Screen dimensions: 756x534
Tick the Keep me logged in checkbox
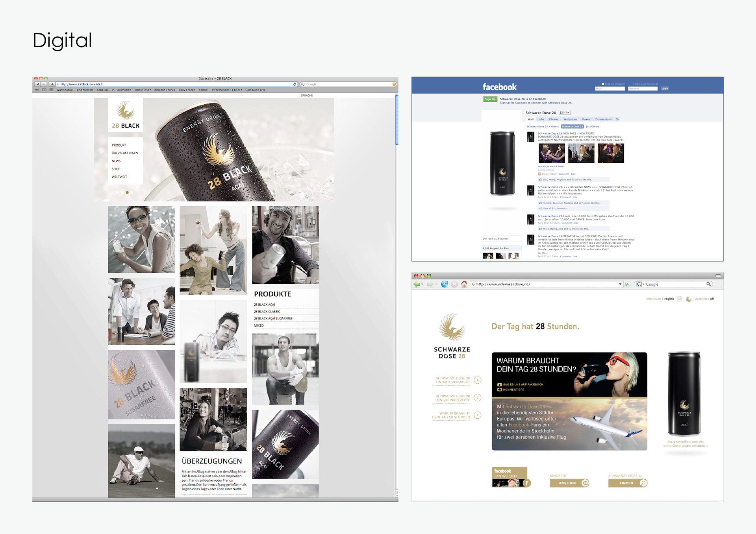(603, 84)
